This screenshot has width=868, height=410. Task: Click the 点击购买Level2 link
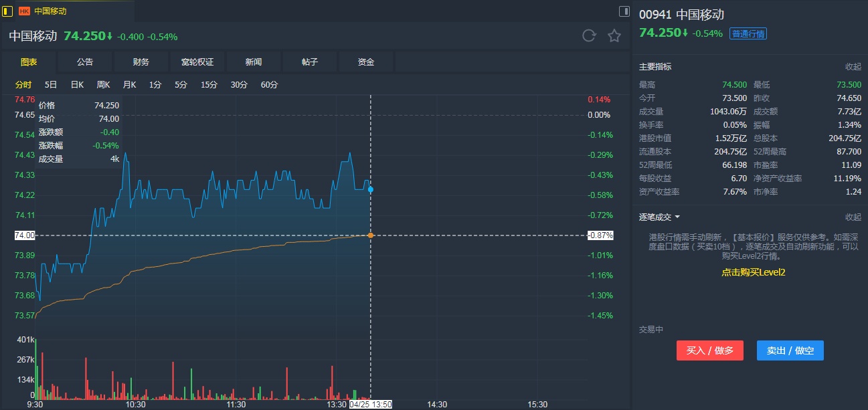pos(753,272)
